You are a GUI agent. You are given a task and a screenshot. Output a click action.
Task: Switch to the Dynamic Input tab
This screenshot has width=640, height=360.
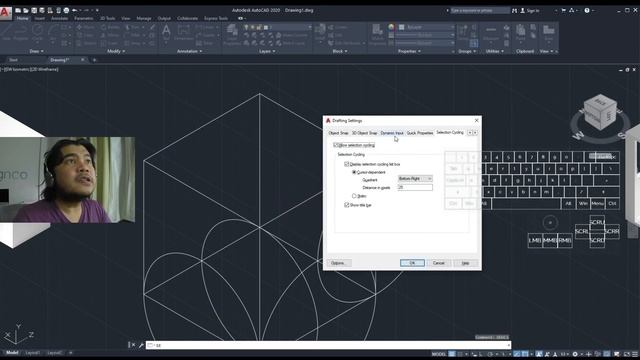click(x=392, y=133)
